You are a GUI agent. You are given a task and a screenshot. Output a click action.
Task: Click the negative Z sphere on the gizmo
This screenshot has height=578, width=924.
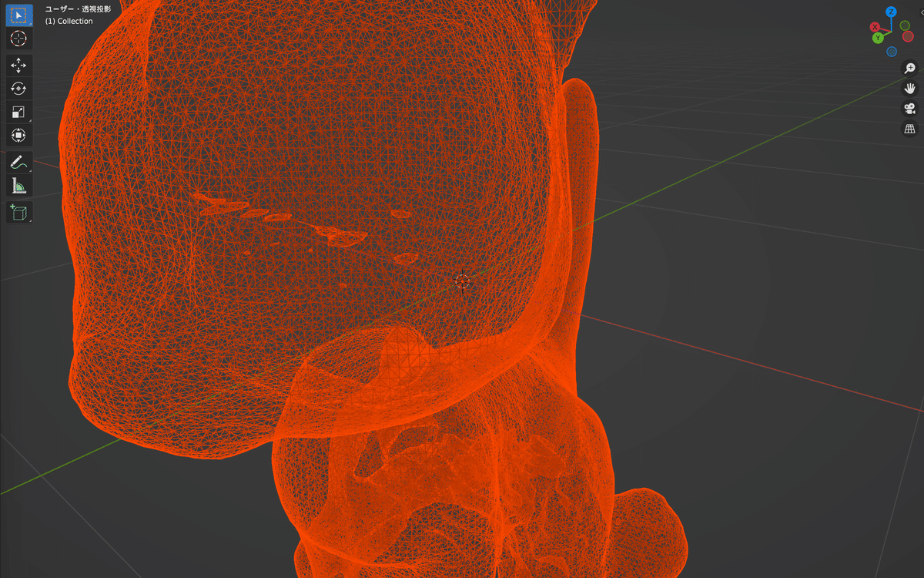click(x=892, y=51)
